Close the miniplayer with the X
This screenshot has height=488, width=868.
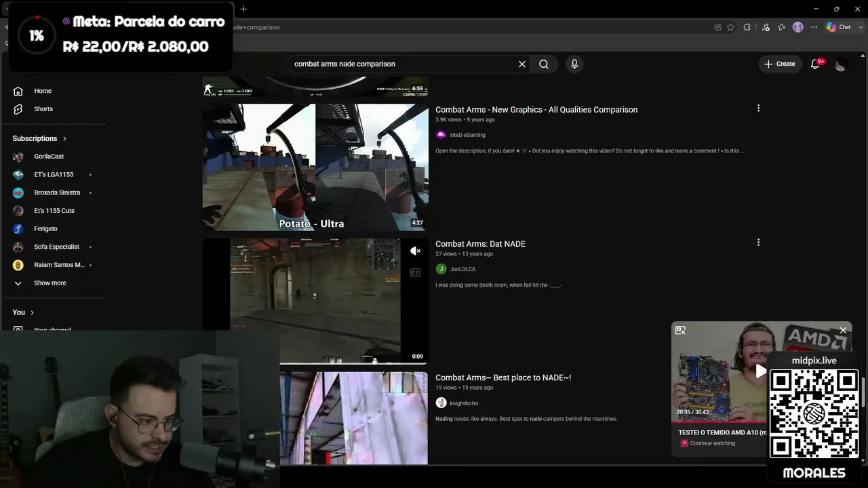(x=843, y=330)
